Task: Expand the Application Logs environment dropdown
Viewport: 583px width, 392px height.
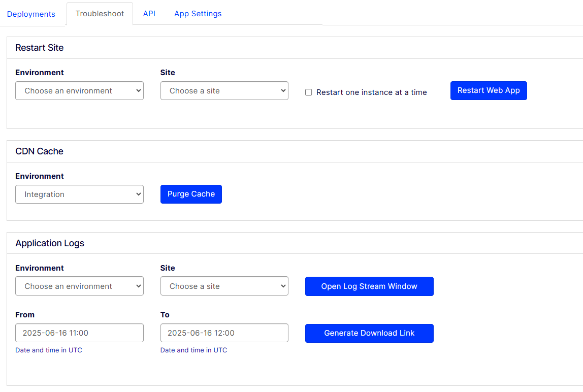Action: (x=79, y=286)
